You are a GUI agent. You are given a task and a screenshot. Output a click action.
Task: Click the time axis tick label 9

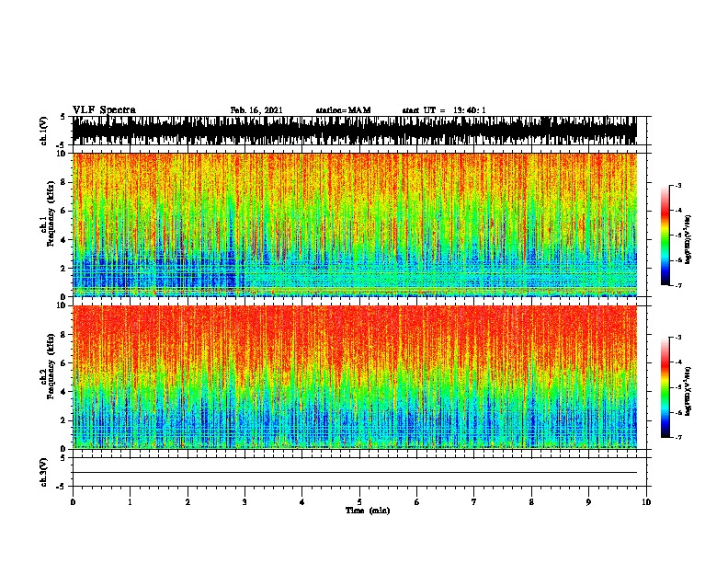(x=588, y=502)
